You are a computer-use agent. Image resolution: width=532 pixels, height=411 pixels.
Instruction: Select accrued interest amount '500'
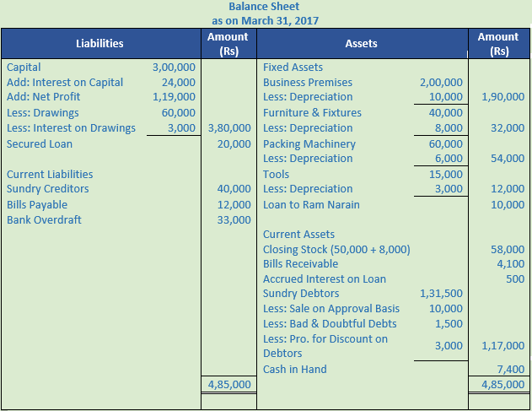(515, 279)
